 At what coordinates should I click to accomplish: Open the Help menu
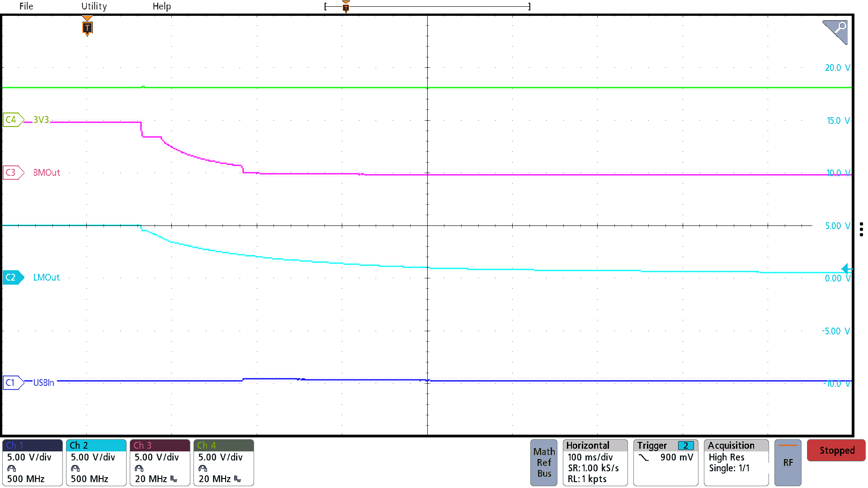(162, 6)
